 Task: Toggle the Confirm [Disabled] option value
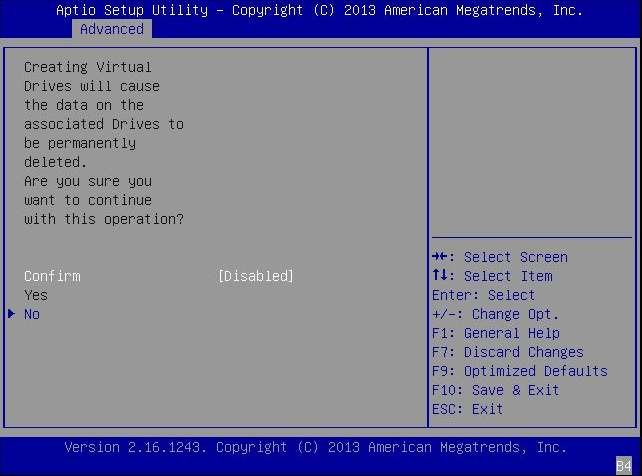pyautogui.click(x=255, y=276)
